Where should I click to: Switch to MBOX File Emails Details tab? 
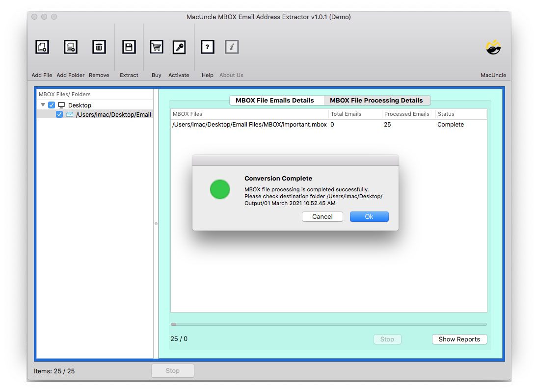(275, 100)
